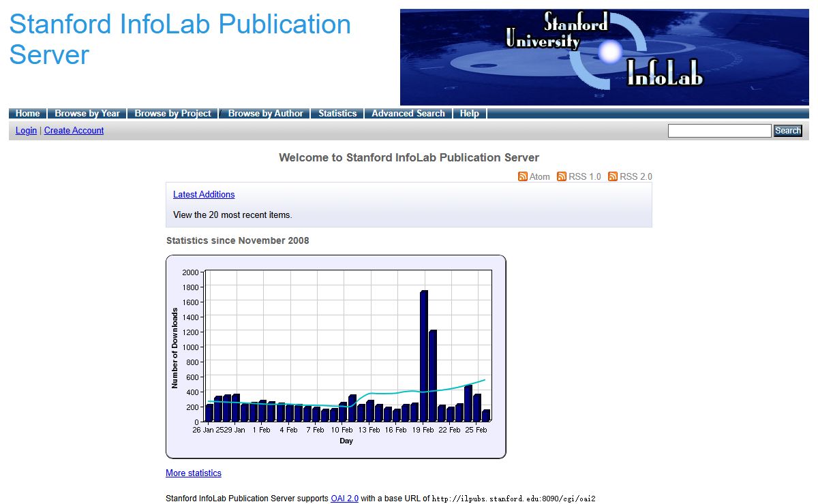Click the Atom feed icon
Viewport: 818px width, 504px height.
[523, 176]
